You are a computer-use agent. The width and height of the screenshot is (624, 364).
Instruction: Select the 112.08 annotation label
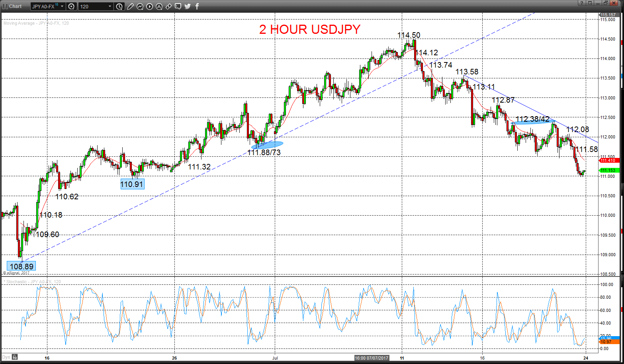pyautogui.click(x=577, y=129)
